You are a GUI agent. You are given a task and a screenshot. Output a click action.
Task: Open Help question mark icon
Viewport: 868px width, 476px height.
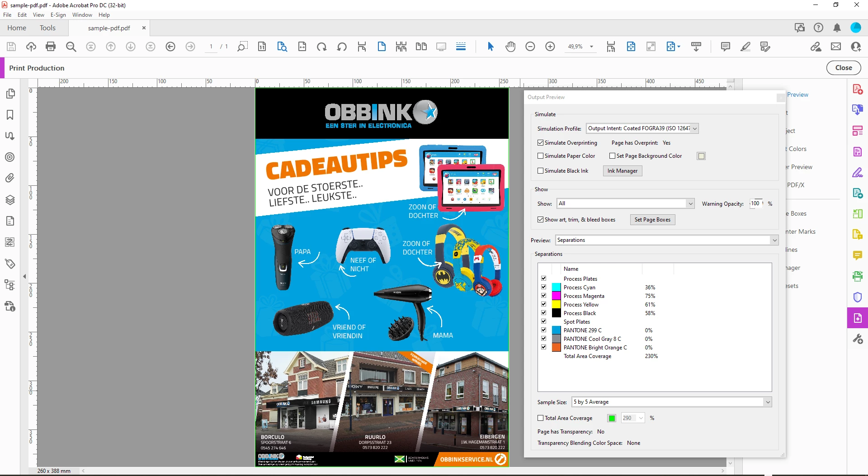(818, 28)
